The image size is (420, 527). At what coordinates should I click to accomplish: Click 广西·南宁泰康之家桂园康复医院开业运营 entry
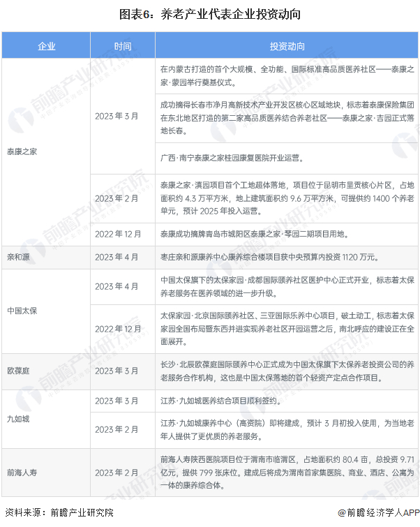[x=287, y=158]
